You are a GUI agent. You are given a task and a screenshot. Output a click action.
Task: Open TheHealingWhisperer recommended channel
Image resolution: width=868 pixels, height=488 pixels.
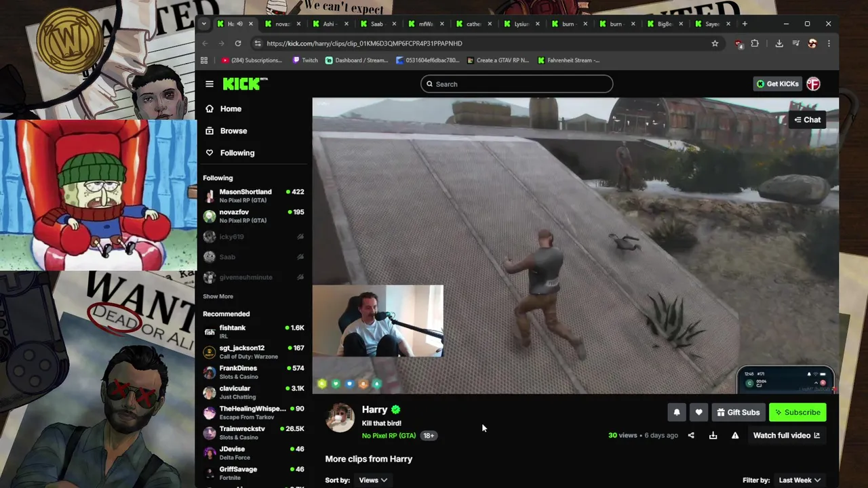pos(253,412)
